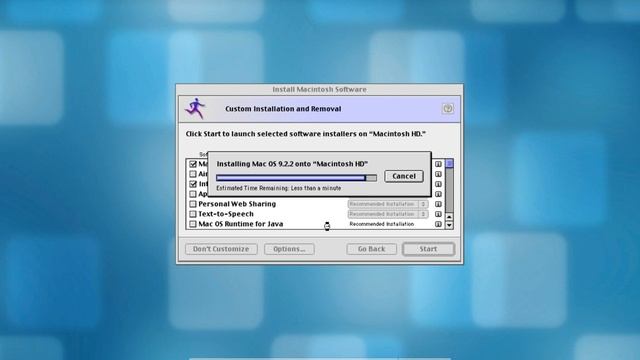Click the software list scrollbar thumb

tap(449, 164)
